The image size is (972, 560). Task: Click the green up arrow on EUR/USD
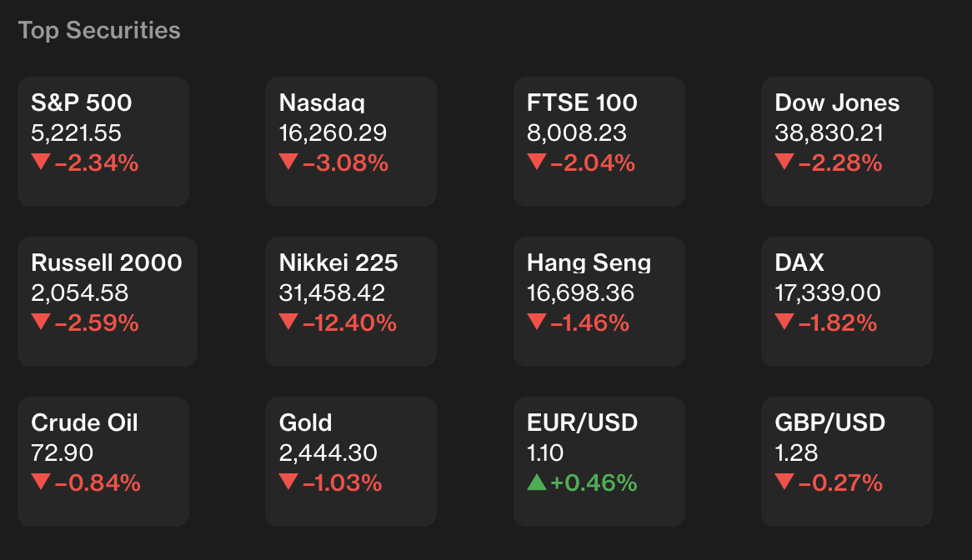(537, 482)
